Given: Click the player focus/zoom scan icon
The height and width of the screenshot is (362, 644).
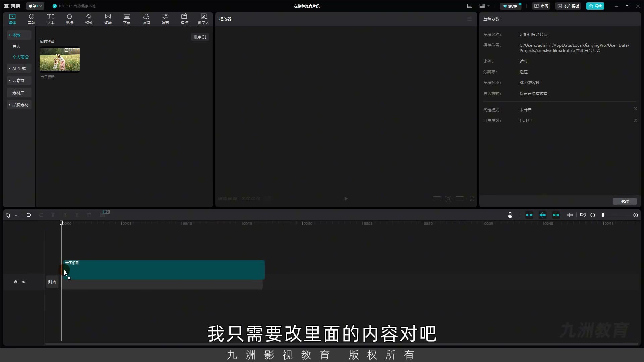Looking at the screenshot, I should click(448, 199).
